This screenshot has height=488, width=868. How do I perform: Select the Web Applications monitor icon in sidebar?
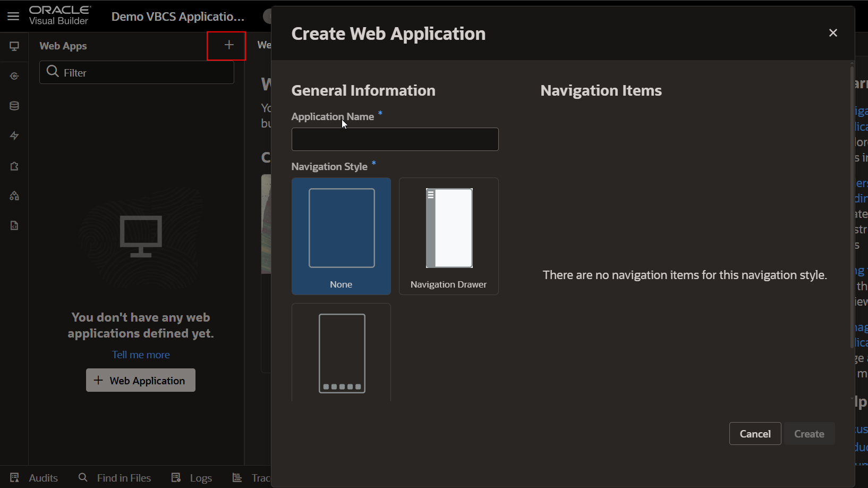click(x=14, y=46)
